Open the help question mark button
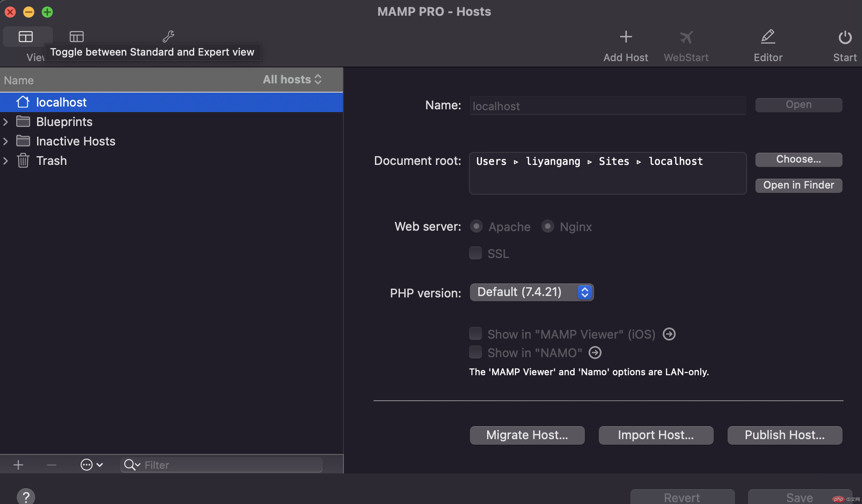862x504 pixels. 26,497
